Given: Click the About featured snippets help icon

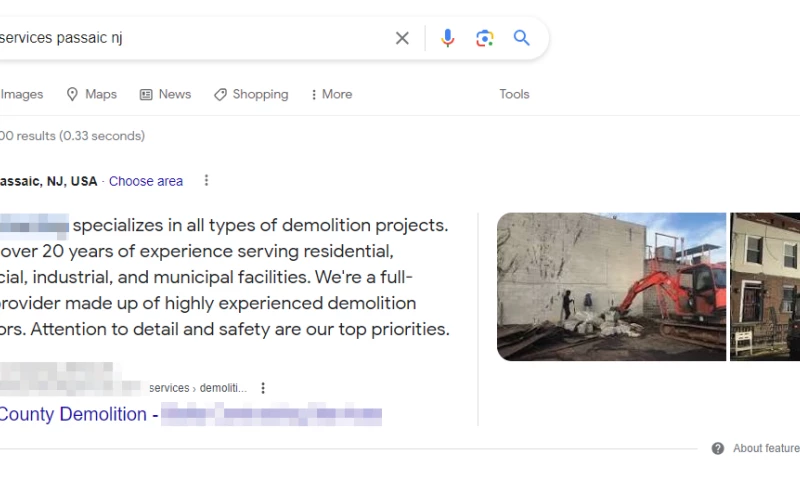Looking at the screenshot, I should tap(718, 448).
